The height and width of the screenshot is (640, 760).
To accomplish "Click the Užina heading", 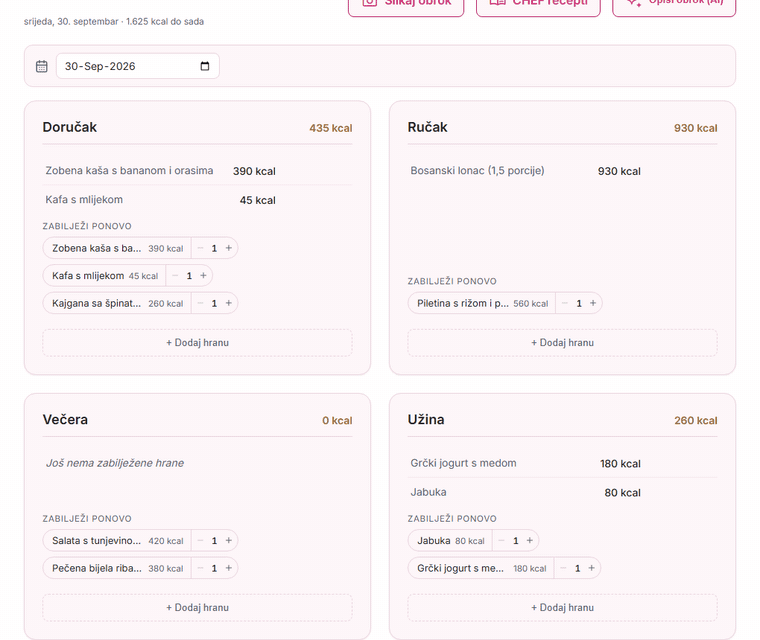I will pyautogui.click(x=426, y=419).
